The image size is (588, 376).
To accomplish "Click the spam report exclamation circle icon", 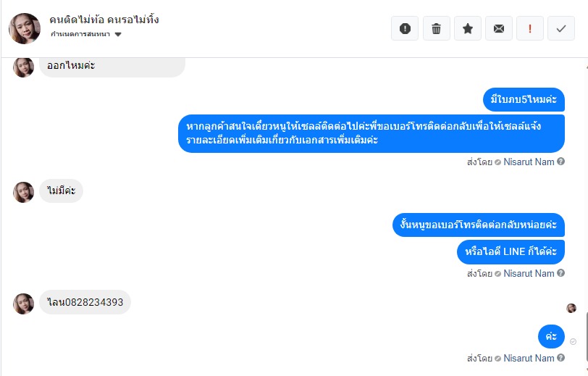I will pyautogui.click(x=405, y=28).
